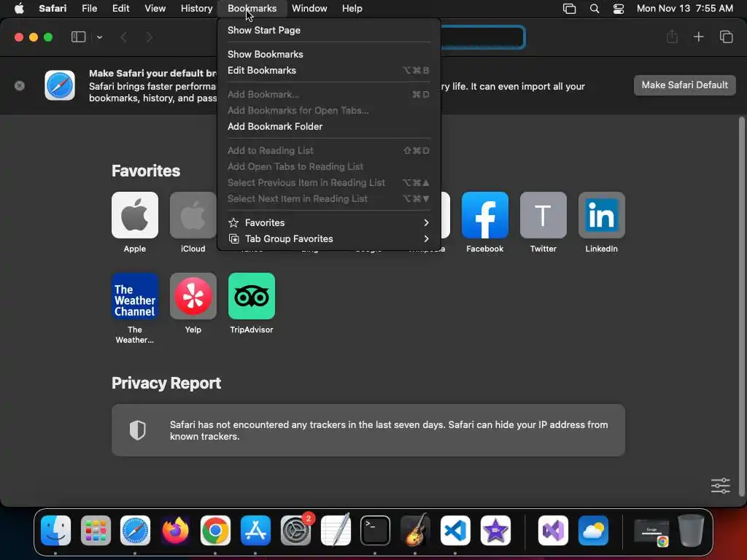Screen dimensions: 747x560
Task: Select Show Start Page menu item
Action: pos(329,30)
